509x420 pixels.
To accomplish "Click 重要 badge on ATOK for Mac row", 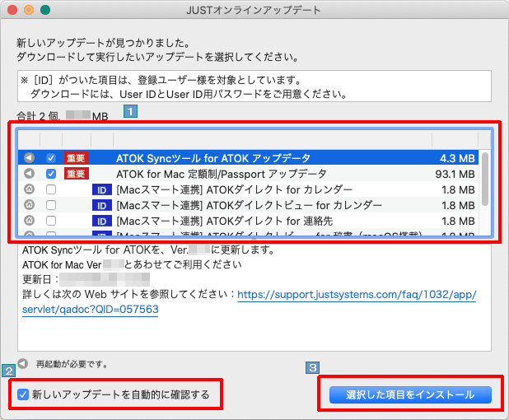I will pyautogui.click(x=77, y=174).
